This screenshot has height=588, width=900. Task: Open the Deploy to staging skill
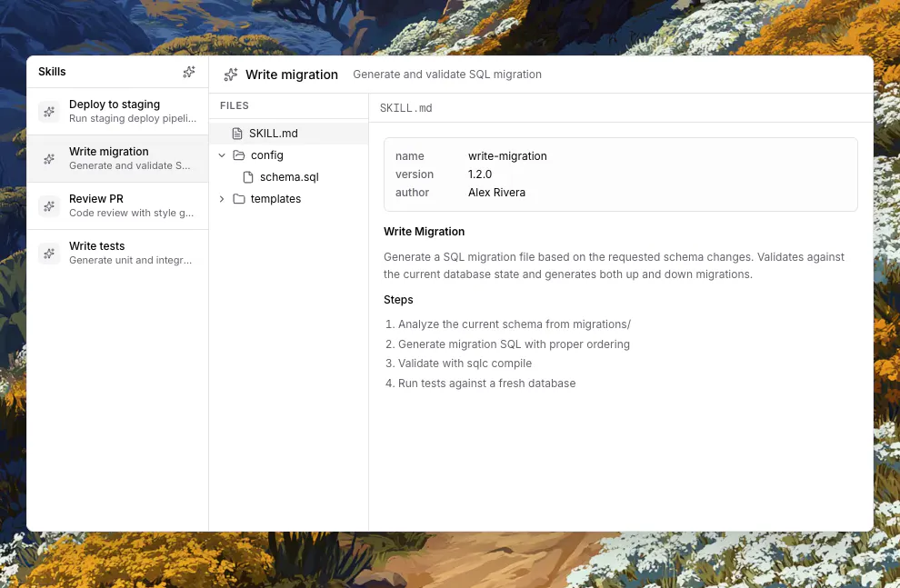tap(117, 111)
